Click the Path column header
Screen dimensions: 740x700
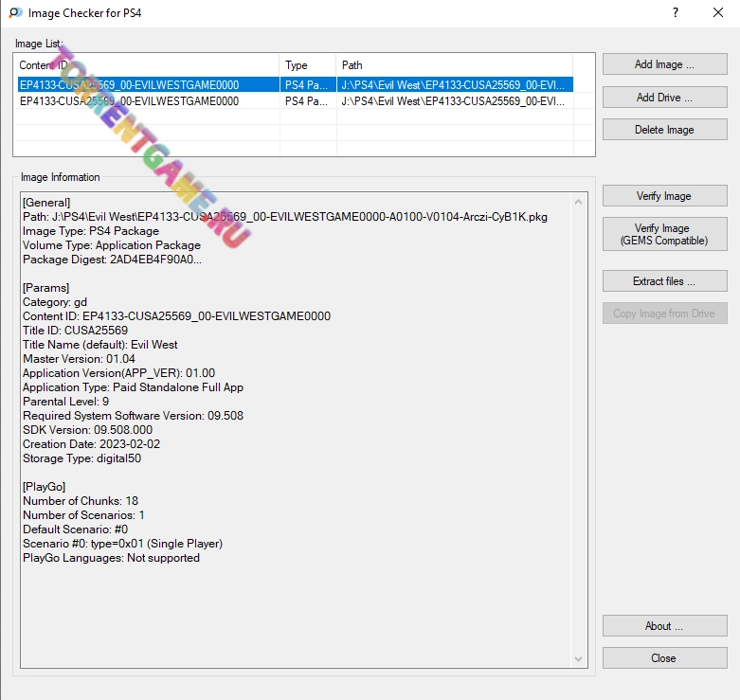click(455, 65)
